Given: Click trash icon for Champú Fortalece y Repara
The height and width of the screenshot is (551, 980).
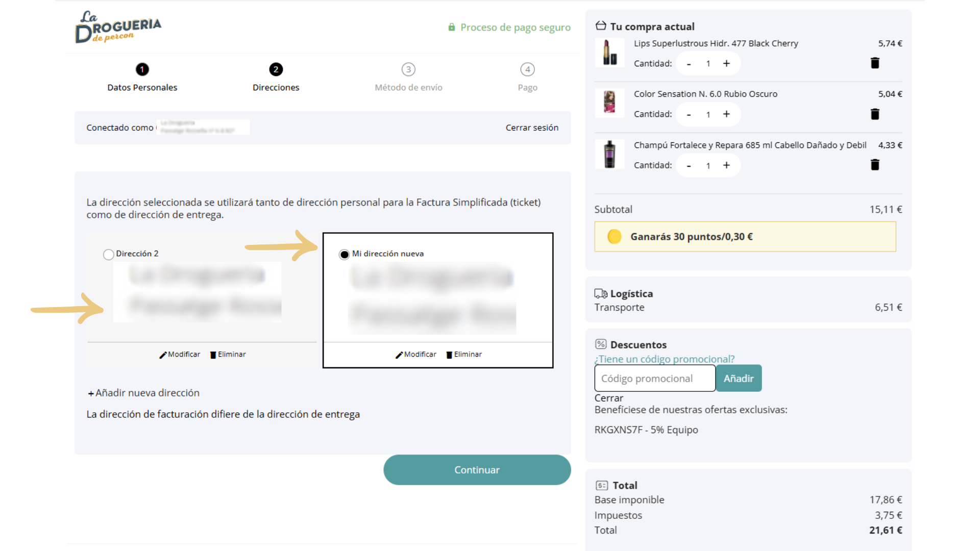Looking at the screenshot, I should (874, 165).
